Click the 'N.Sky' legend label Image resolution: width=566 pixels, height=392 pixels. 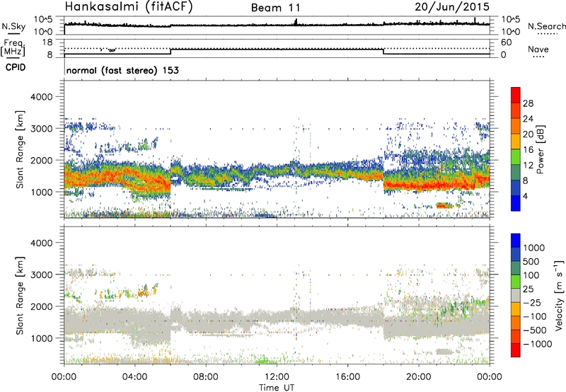[13, 26]
